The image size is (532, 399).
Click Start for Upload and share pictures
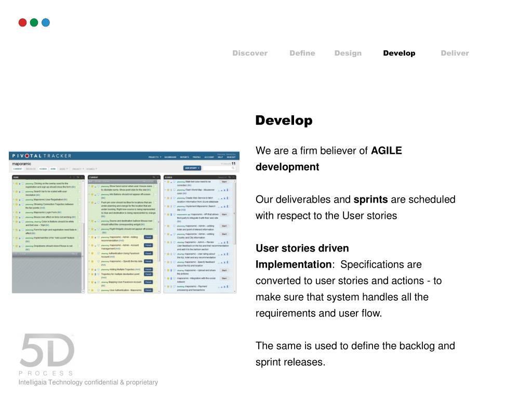[224, 270]
